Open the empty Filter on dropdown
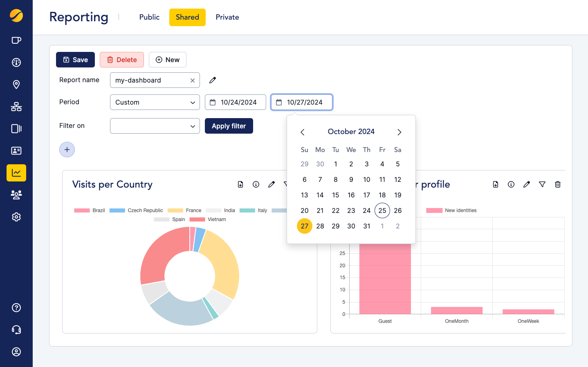 tap(155, 126)
